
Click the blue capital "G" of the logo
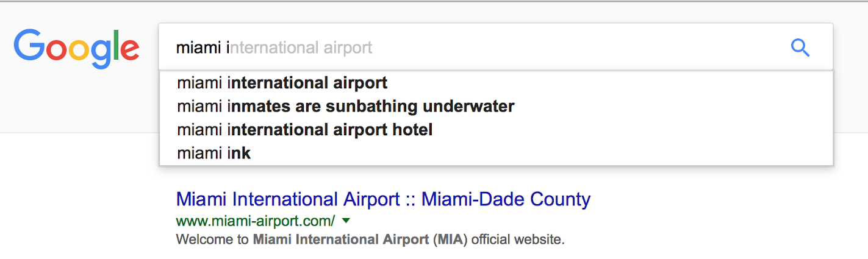tap(29, 46)
